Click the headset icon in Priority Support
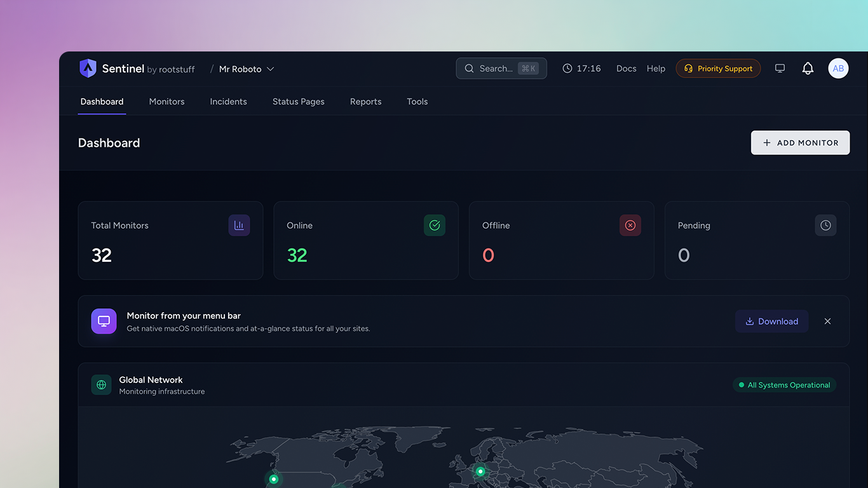The height and width of the screenshot is (488, 868). pos(688,69)
